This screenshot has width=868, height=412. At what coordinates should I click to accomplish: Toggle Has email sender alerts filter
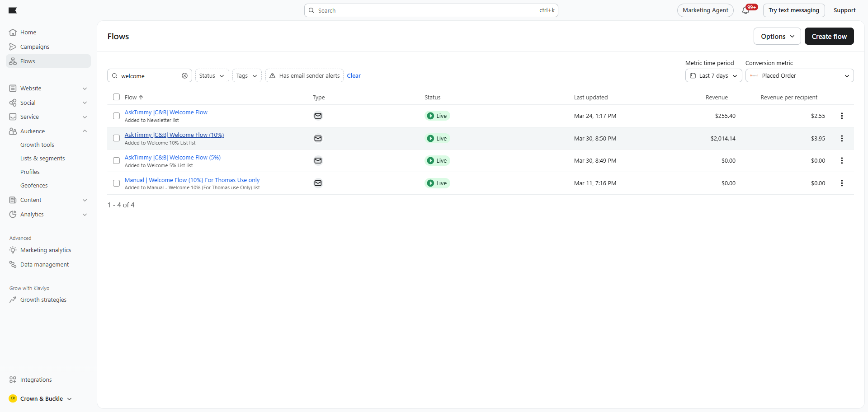(304, 76)
